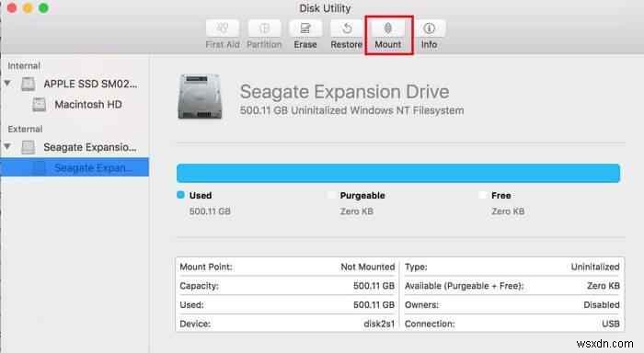Click the Purgeable legend label
Screen dimensions: 644x353
click(362, 196)
